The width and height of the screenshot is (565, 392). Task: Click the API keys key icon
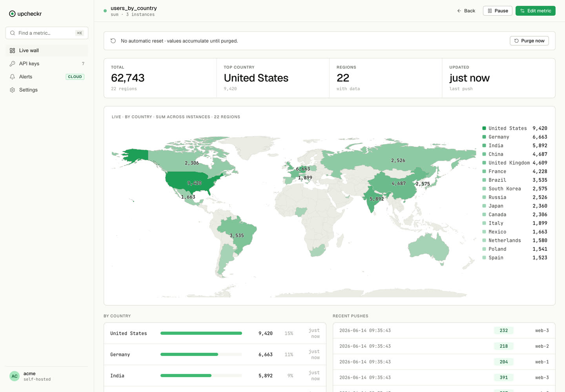click(x=12, y=64)
